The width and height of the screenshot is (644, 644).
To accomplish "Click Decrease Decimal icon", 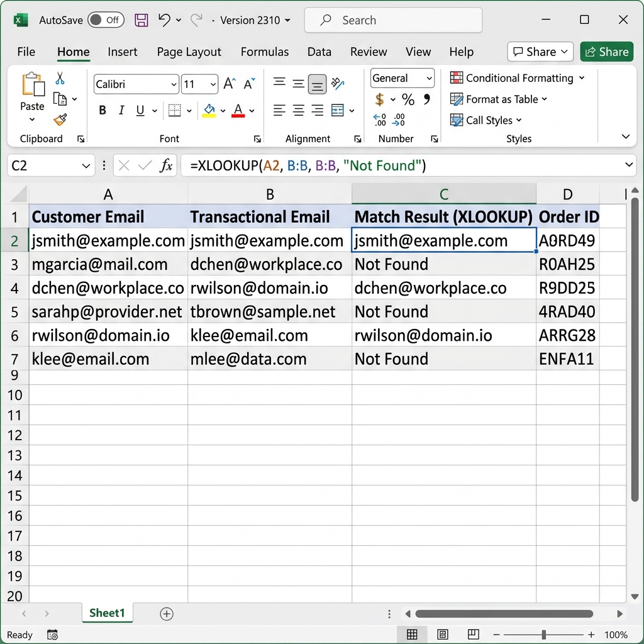I will click(x=399, y=120).
